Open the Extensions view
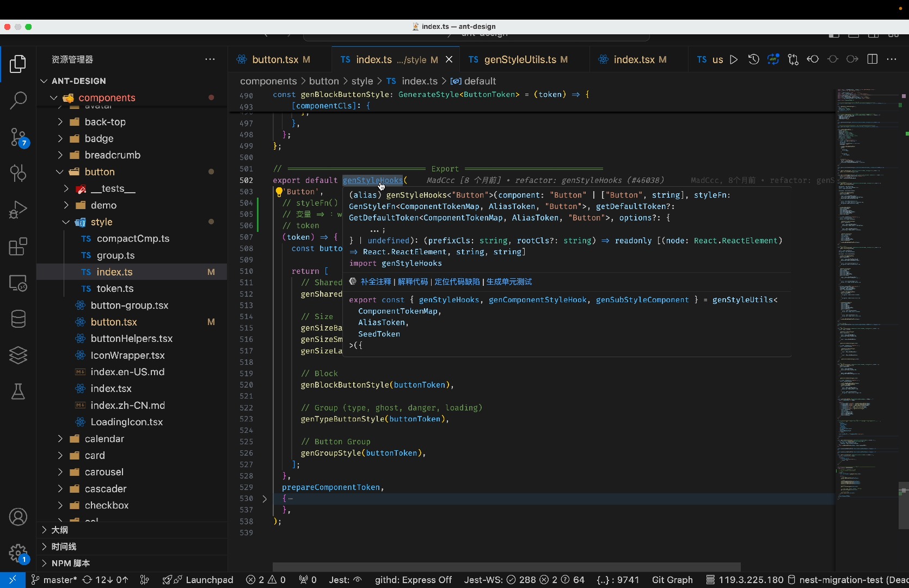 [18, 246]
